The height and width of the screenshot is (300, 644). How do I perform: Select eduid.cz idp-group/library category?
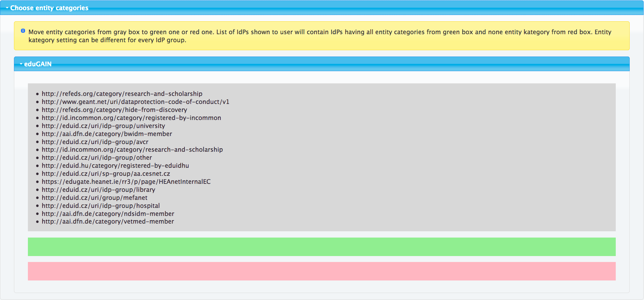(98, 190)
